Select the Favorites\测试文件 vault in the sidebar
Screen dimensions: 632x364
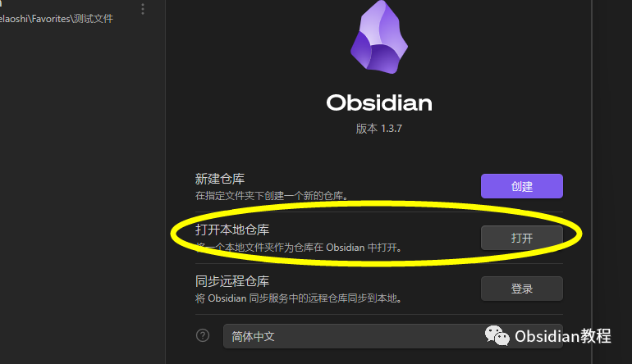point(57,19)
